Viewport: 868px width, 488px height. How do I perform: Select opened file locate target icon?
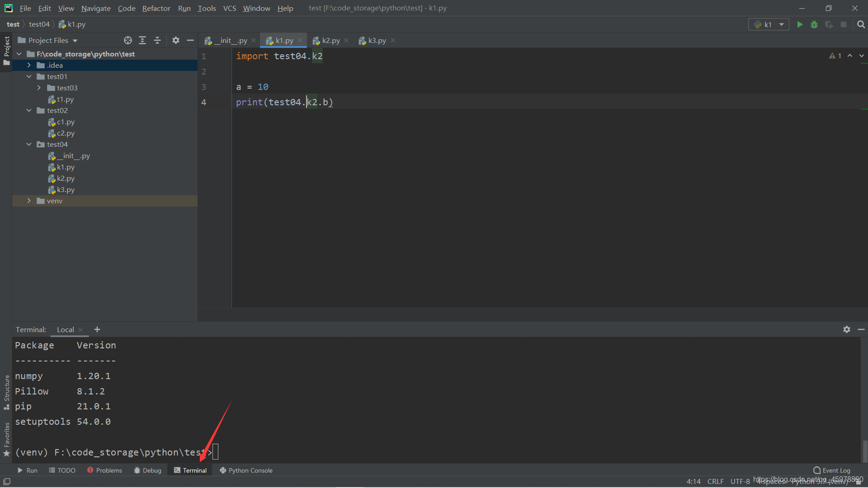(128, 40)
